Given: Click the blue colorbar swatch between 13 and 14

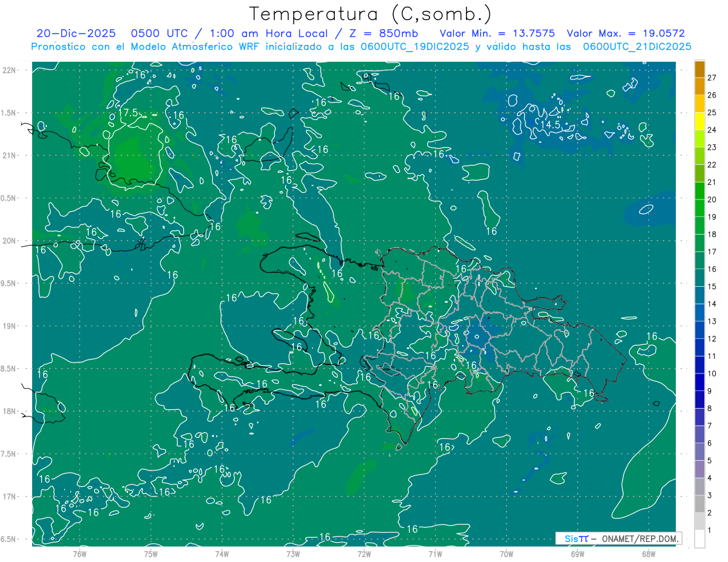Looking at the screenshot, I should [699, 312].
